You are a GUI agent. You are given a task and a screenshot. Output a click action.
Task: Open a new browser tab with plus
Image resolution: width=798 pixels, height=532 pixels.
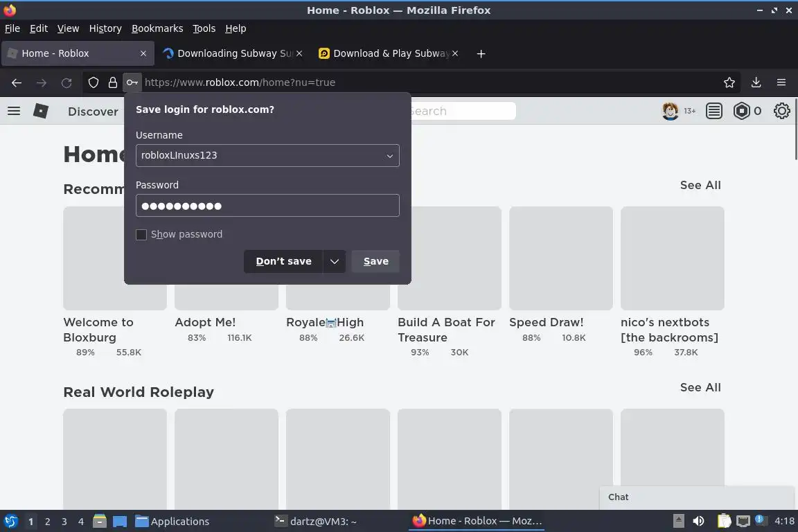point(481,53)
